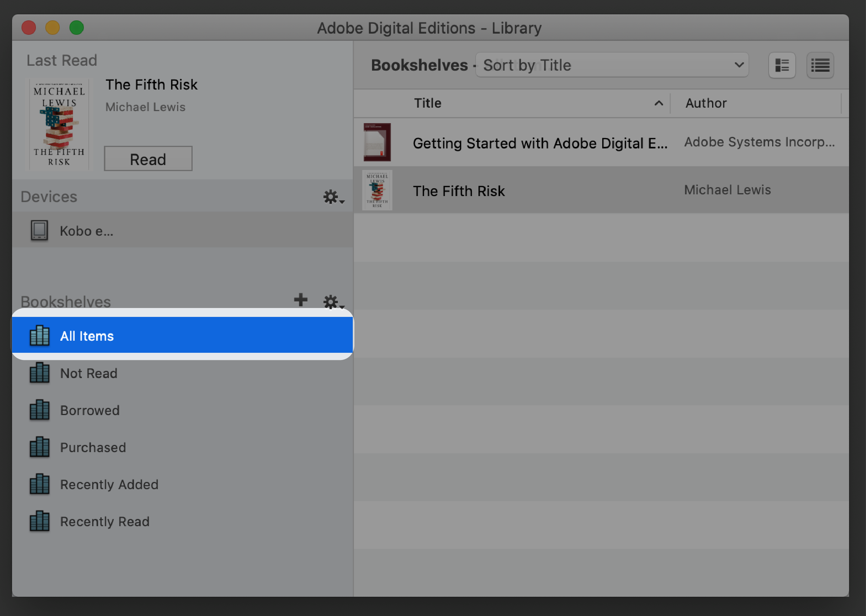Image resolution: width=866 pixels, height=616 pixels.
Task: Click the Bookshelves settings gear icon
Action: coord(331,300)
